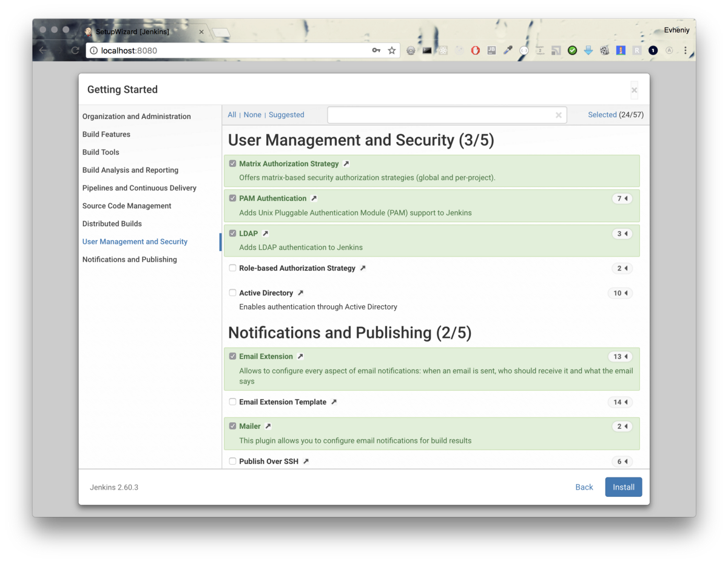Check the Publish Over SSH checkbox
728x563 pixels.
(232, 462)
